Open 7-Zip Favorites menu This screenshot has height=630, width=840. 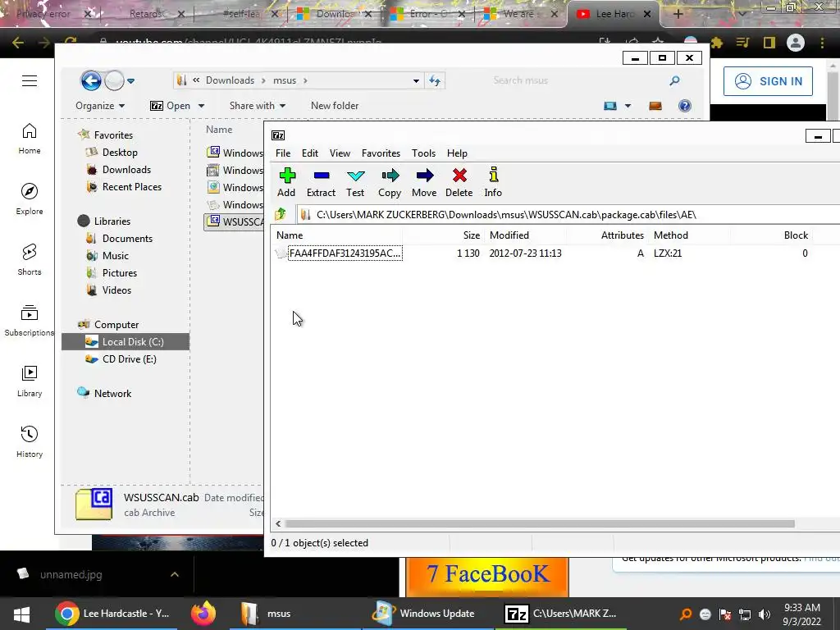381,153
